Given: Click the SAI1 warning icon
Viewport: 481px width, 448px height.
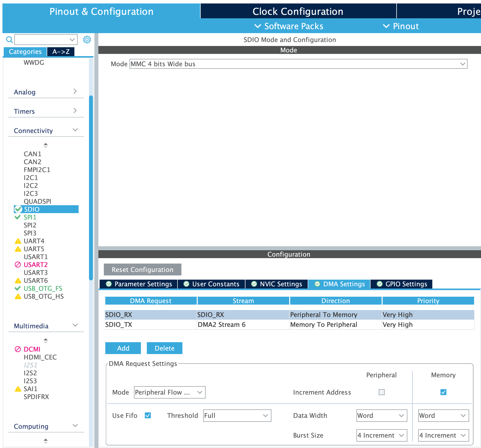Looking at the screenshot, I should [18, 389].
